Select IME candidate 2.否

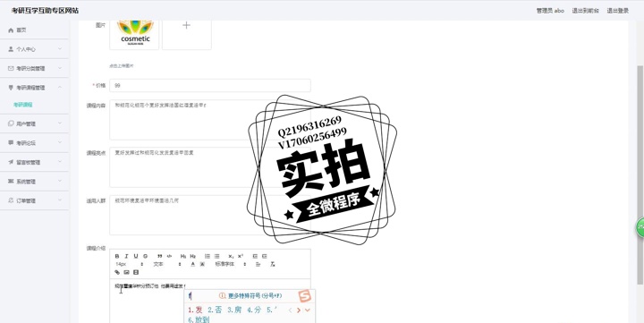point(215,310)
